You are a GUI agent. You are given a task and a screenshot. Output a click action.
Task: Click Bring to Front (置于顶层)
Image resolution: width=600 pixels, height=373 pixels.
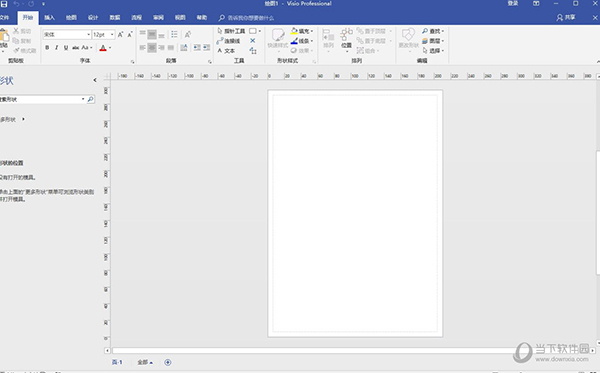(x=371, y=31)
